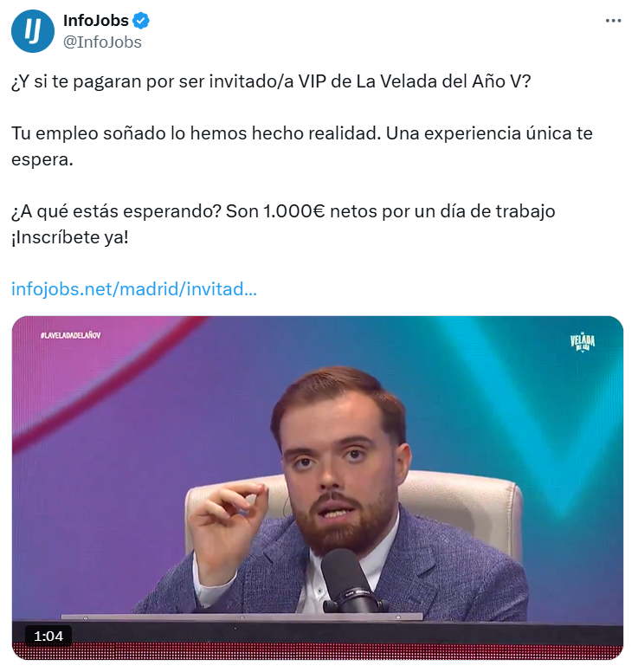Open the @InfoJobs handle link
This screenshot has height=672, width=638.
tap(102, 42)
